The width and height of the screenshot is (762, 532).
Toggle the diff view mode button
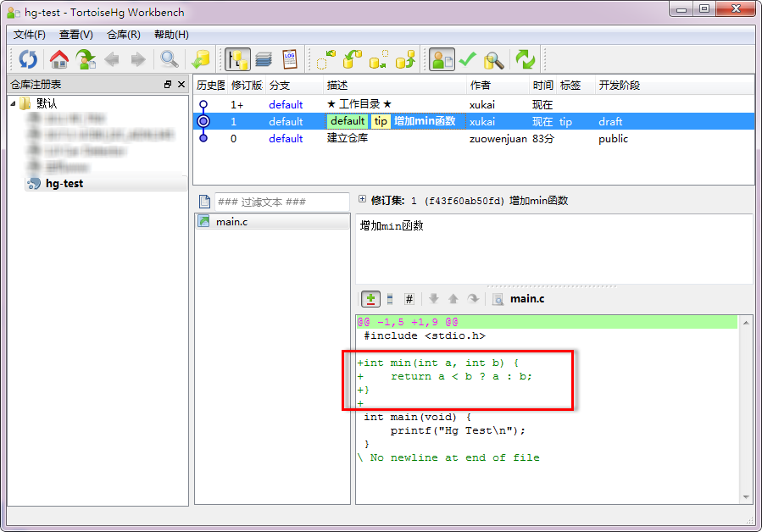point(370,299)
